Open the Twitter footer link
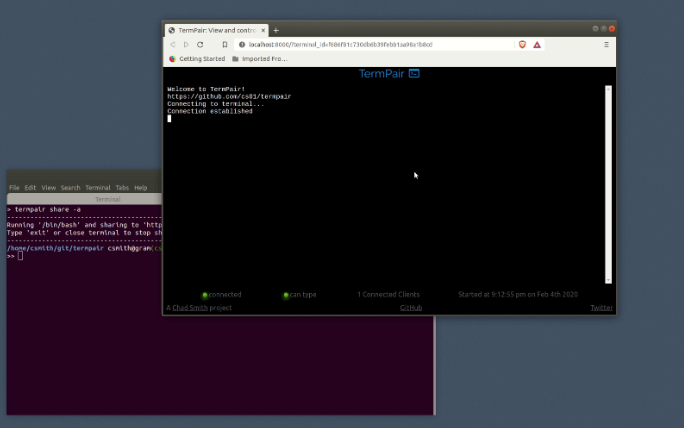This screenshot has height=428, width=684. 601,308
